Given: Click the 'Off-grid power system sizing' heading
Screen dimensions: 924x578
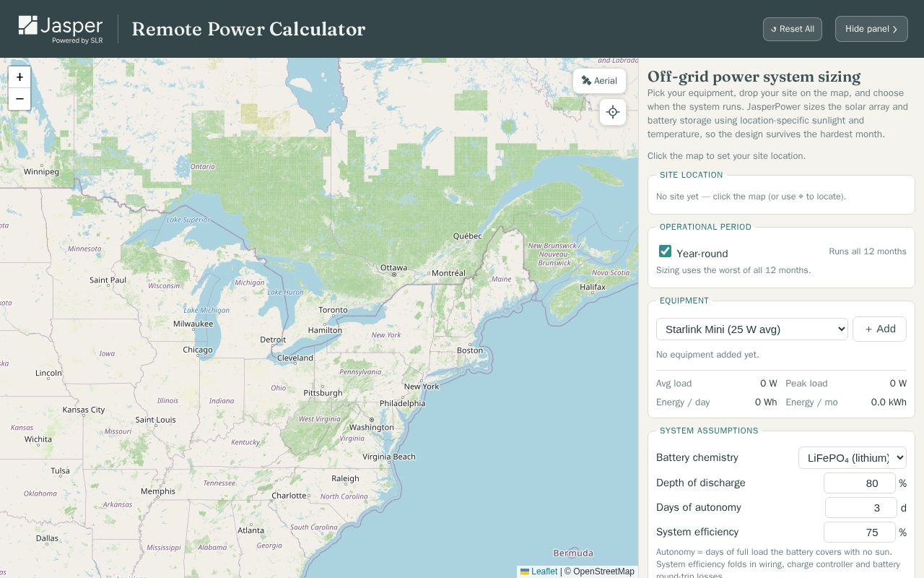Looking at the screenshot, I should coord(754,77).
